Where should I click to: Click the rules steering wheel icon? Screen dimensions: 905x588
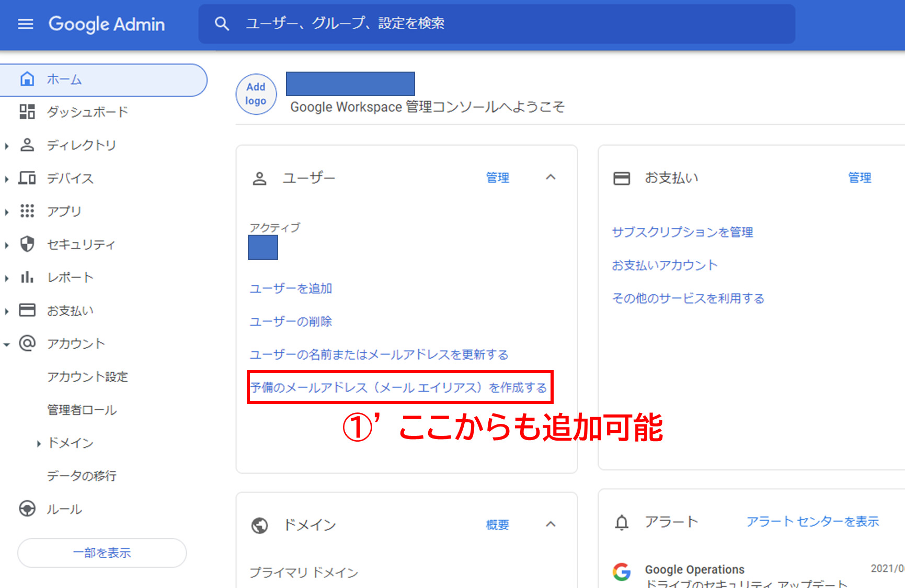coord(27,509)
